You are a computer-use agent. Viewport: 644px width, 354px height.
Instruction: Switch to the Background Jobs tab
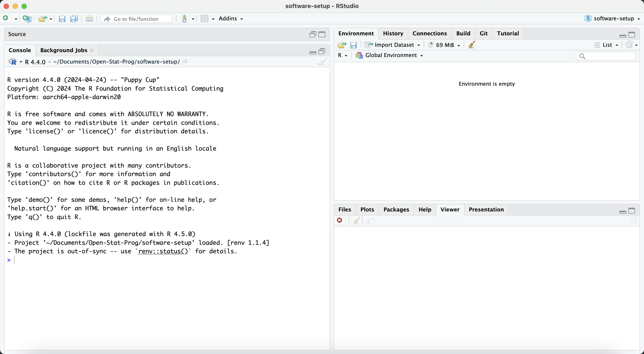(63, 50)
